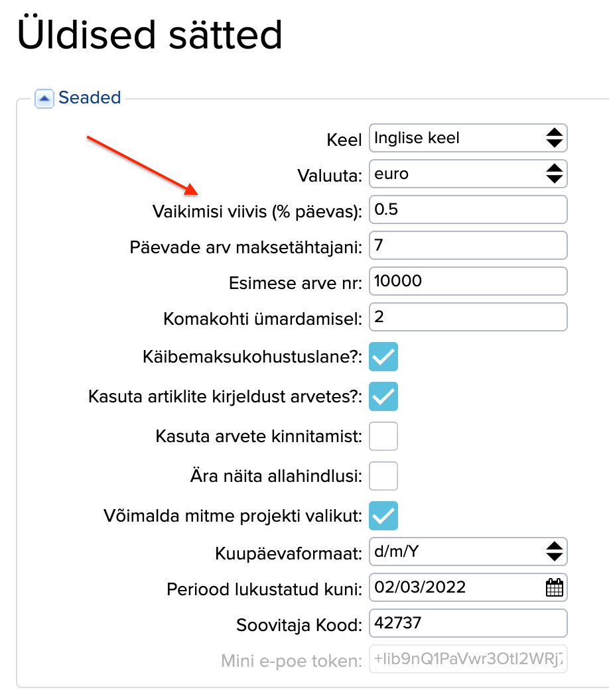Click the Esimese arve nr field
The height and width of the screenshot is (700, 609).
point(468,282)
